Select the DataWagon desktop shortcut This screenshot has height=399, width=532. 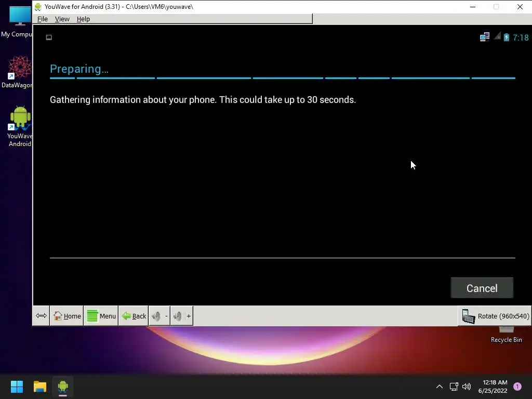coord(17,72)
